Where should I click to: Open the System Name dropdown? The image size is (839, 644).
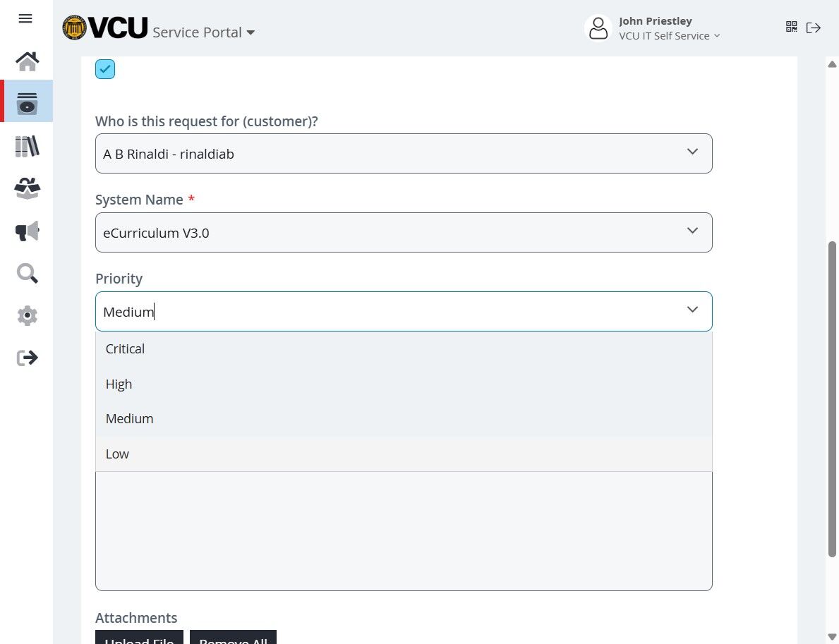[x=692, y=231]
